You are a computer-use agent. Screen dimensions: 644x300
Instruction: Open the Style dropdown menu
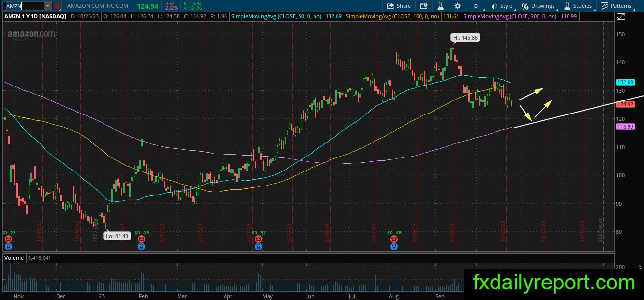coord(502,6)
